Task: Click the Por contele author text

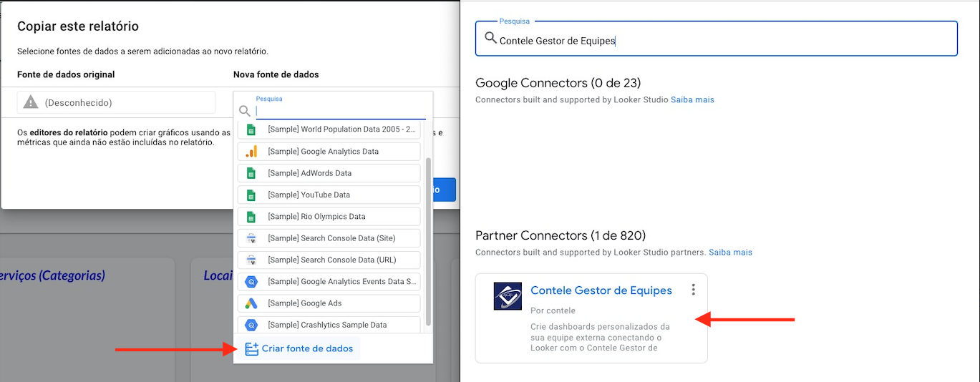Action: click(553, 310)
